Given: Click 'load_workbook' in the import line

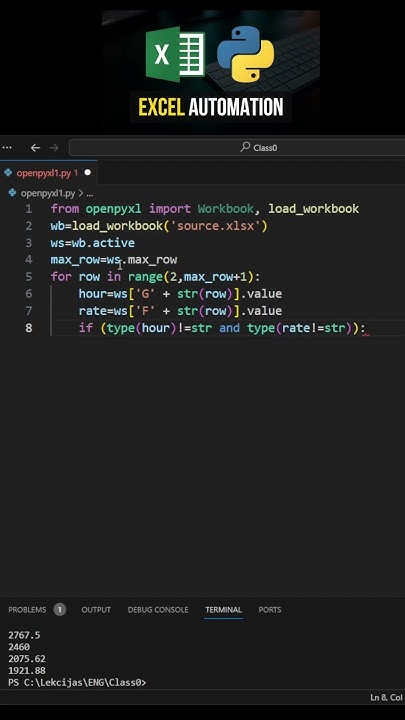Looking at the screenshot, I should pyautogui.click(x=314, y=209).
